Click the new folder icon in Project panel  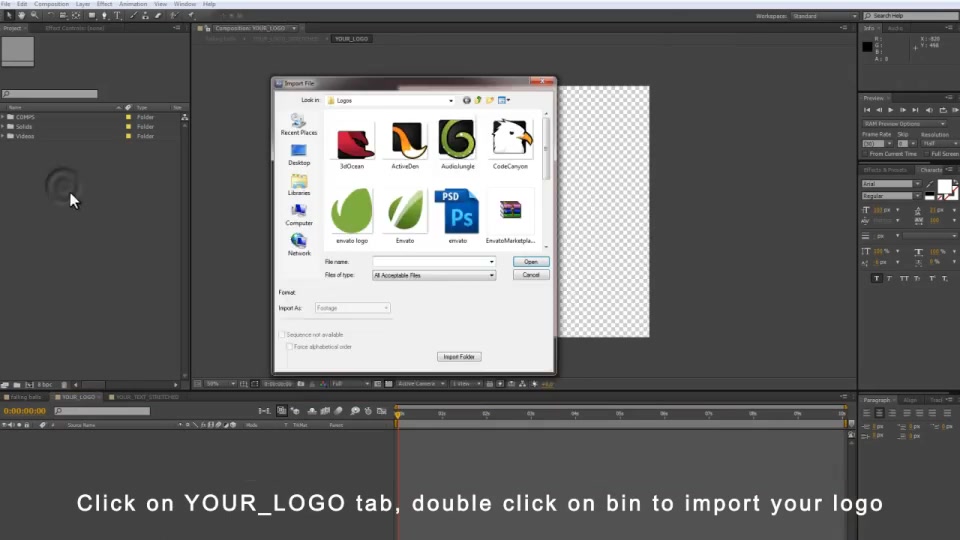point(17,384)
